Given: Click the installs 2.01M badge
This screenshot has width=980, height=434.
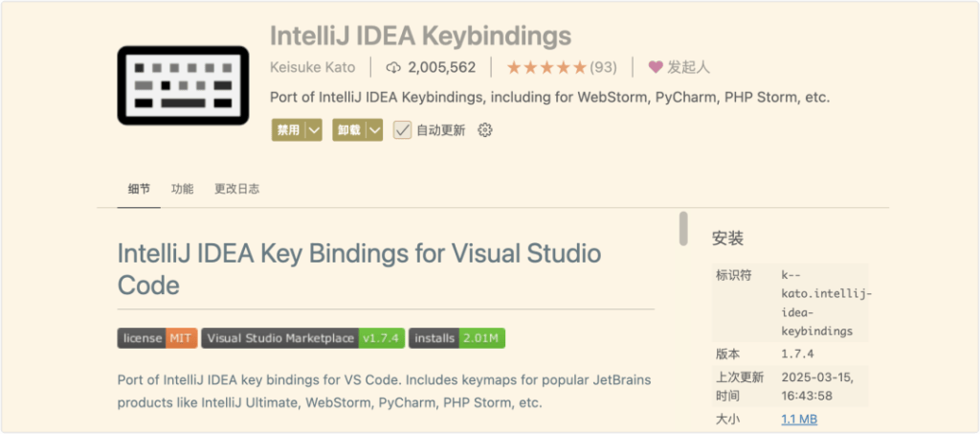Looking at the screenshot, I should pyautogui.click(x=457, y=338).
